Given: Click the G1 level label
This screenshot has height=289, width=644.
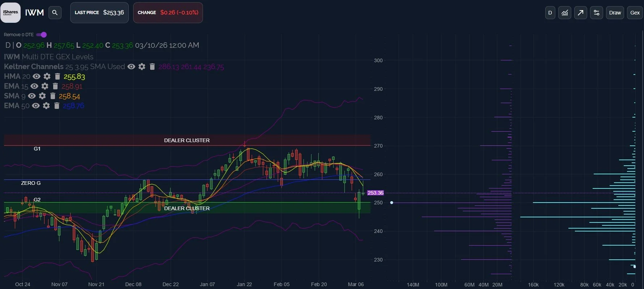Looking at the screenshot, I should click(x=37, y=149).
